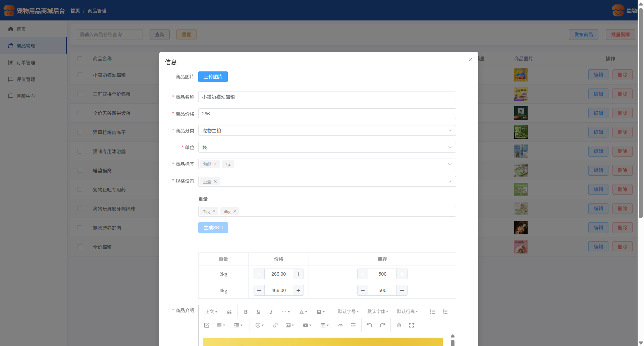
Task: Insert a bulleted list
Action: coord(432,312)
